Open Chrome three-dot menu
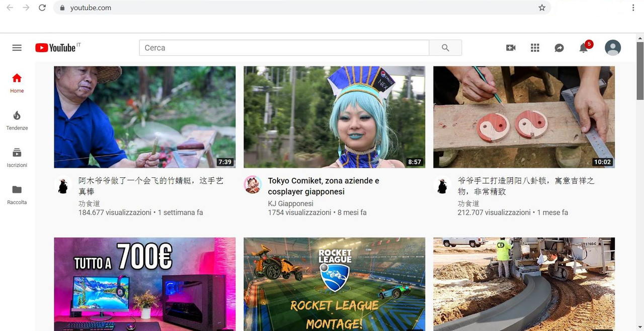The image size is (644, 331). [633, 8]
